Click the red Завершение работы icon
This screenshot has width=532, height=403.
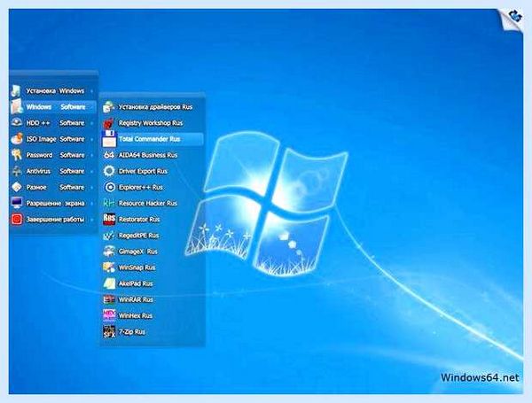pyautogui.click(x=17, y=219)
